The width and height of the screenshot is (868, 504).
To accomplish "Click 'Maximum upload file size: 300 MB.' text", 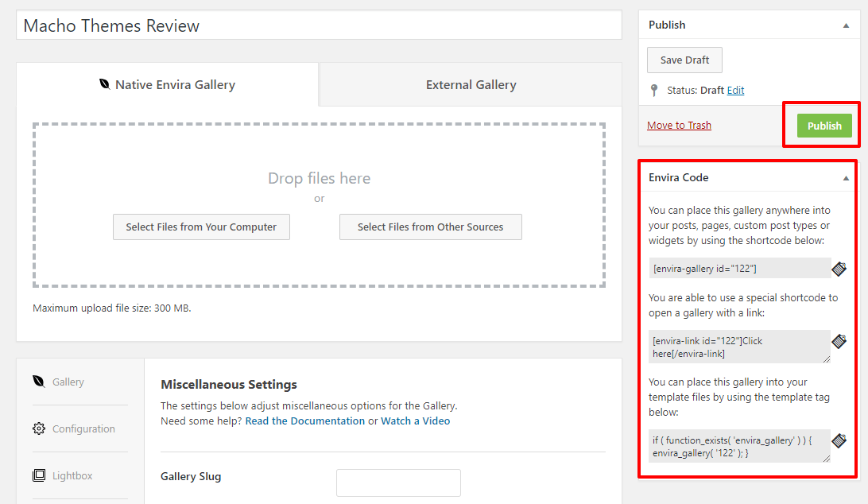I will coord(112,308).
